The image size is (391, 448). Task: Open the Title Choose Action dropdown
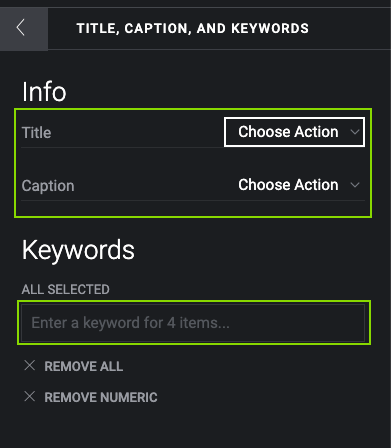point(294,132)
